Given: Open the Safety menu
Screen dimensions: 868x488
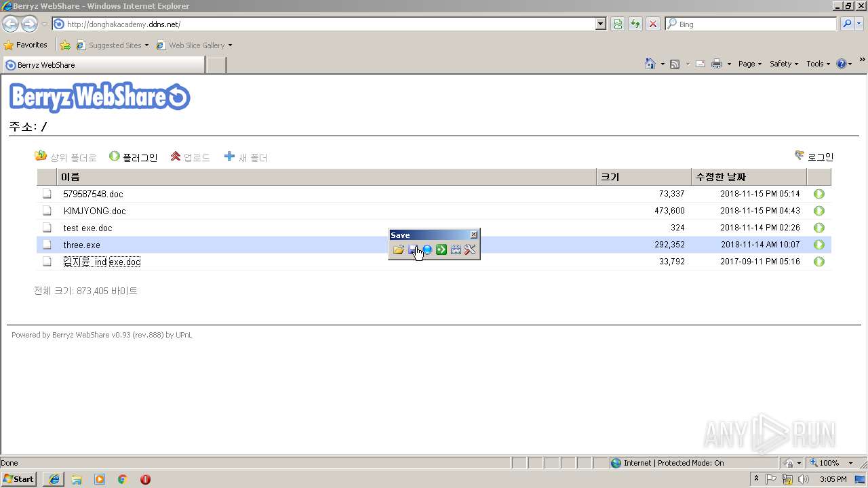Looking at the screenshot, I should (784, 64).
